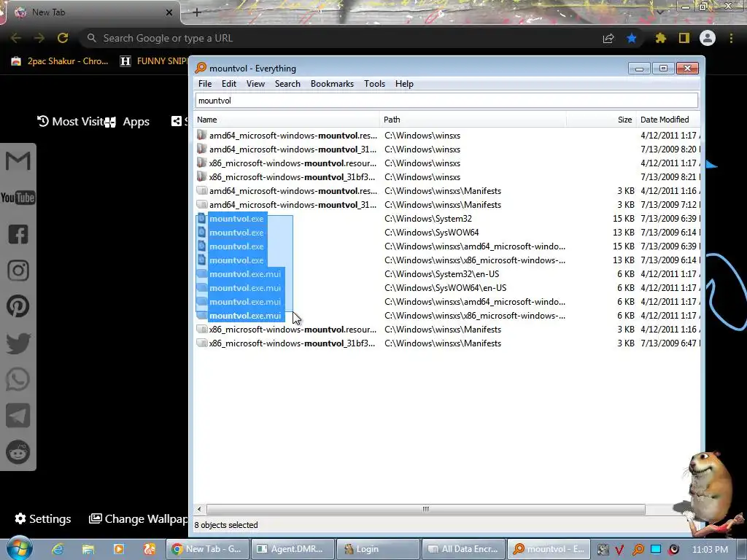Switch to Login taskbar button
Viewport: 747px width, 560px height.
point(378,549)
